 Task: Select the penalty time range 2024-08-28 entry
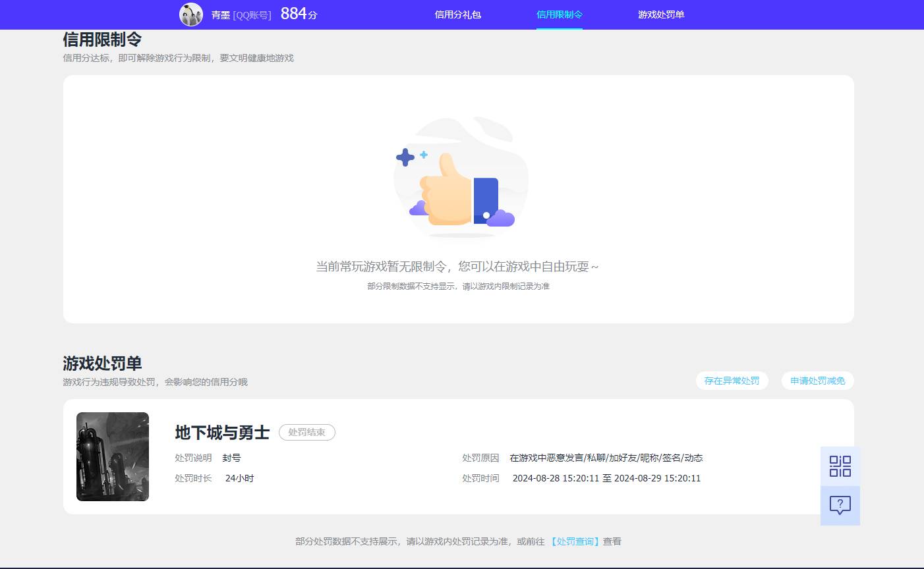pos(604,478)
